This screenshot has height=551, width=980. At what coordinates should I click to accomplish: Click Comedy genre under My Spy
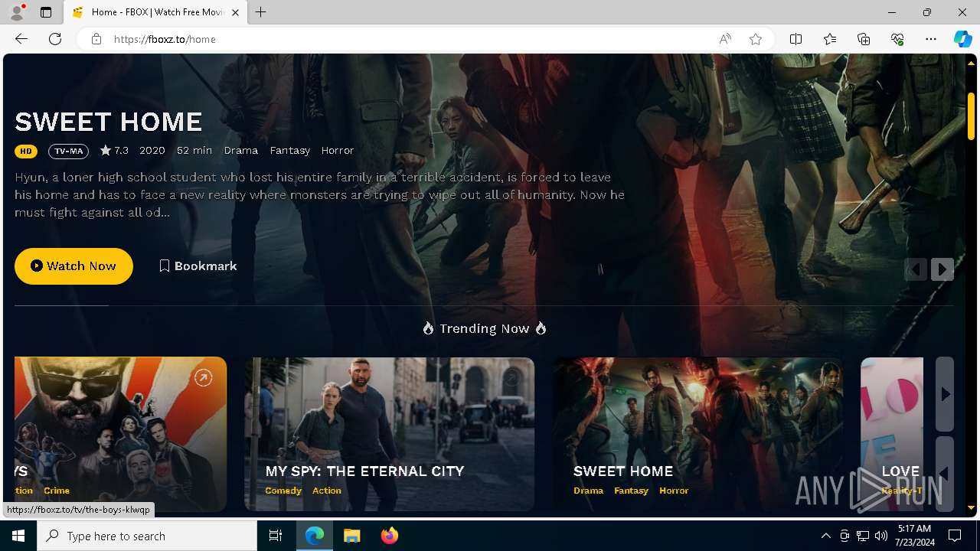283,491
